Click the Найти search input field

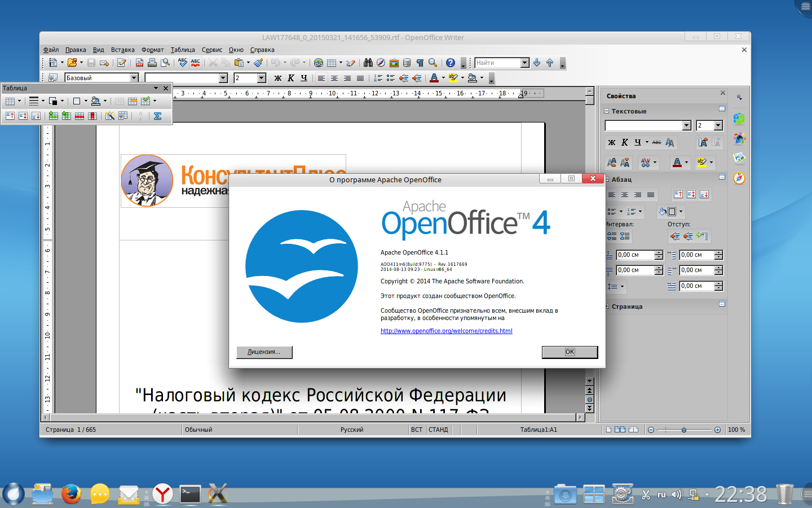pyautogui.click(x=498, y=63)
